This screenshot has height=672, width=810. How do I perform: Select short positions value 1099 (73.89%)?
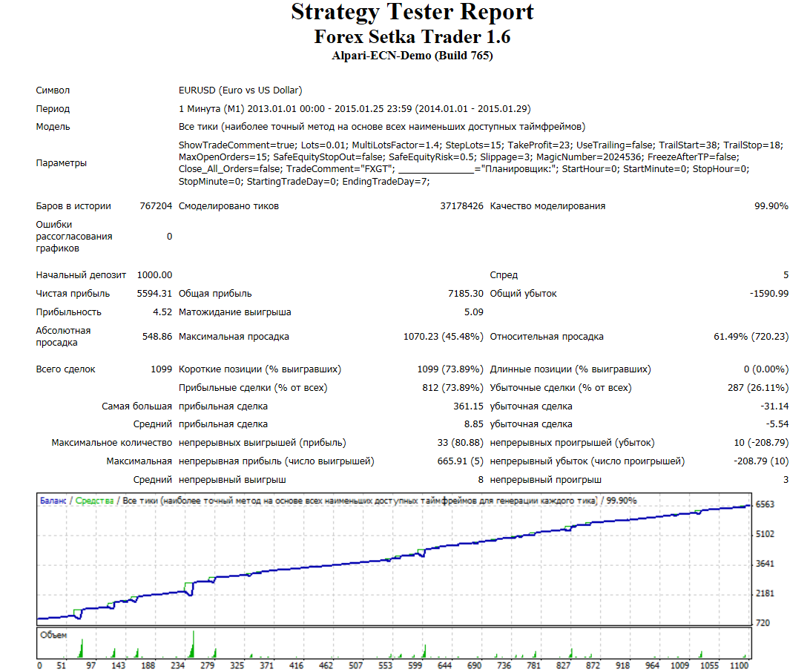(450, 369)
